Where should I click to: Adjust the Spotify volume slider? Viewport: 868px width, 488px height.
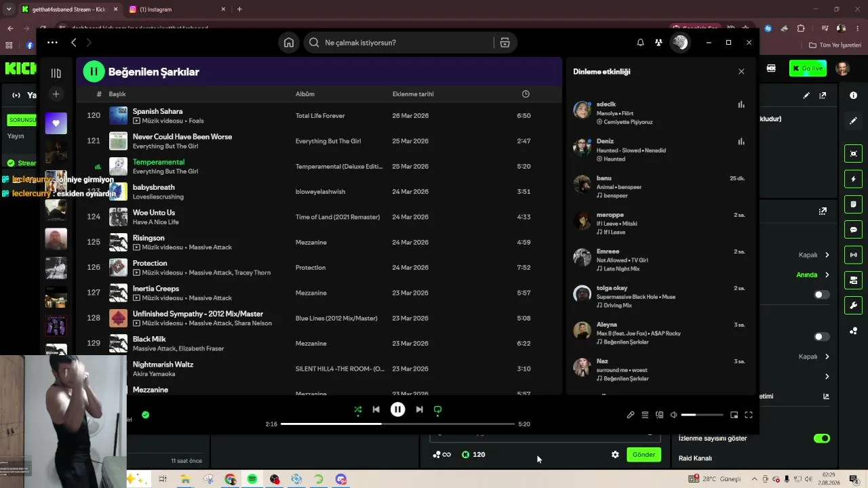click(x=702, y=415)
